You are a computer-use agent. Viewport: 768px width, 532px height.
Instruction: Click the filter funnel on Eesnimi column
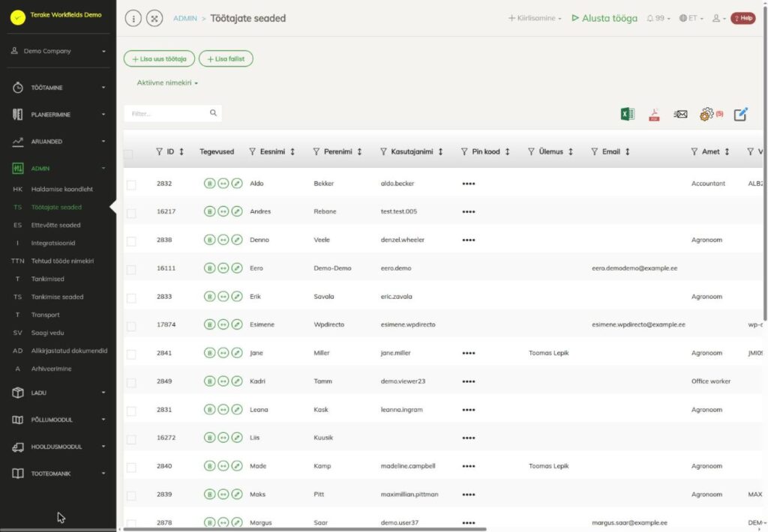(252, 151)
